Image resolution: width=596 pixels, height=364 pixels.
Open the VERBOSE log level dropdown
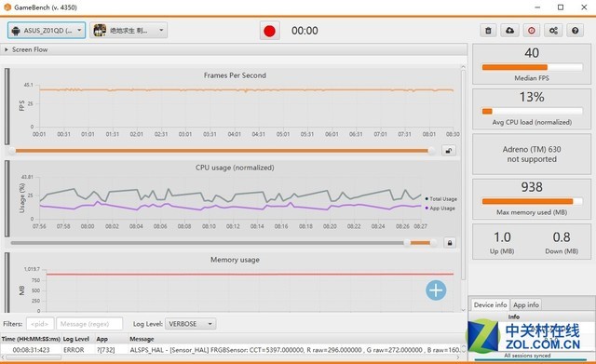pyautogui.click(x=190, y=324)
